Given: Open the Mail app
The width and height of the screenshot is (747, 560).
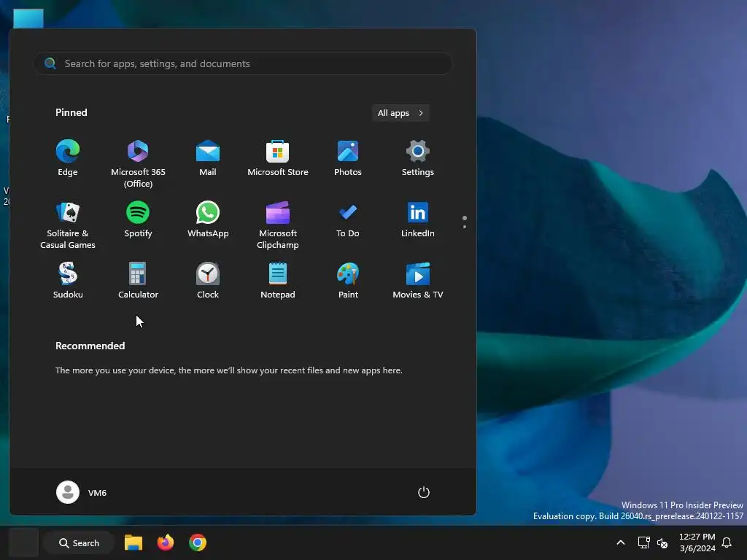Looking at the screenshot, I should 208,158.
